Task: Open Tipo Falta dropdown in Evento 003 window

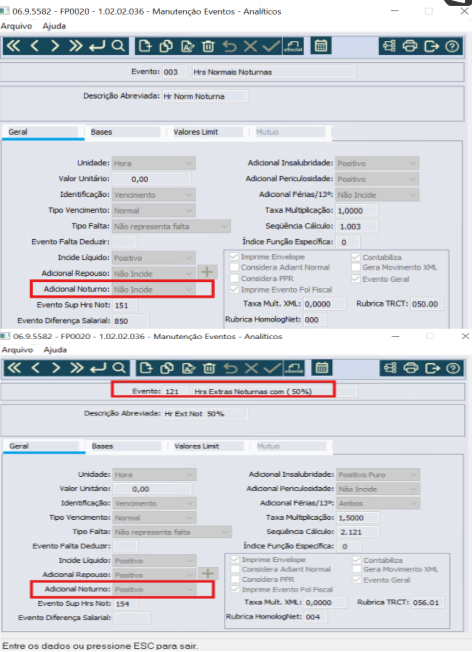Action: tap(171, 226)
